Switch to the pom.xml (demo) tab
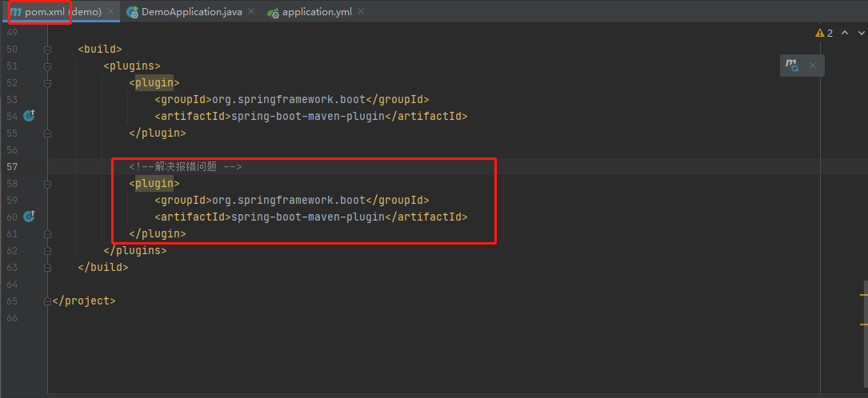 pyautogui.click(x=60, y=11)
